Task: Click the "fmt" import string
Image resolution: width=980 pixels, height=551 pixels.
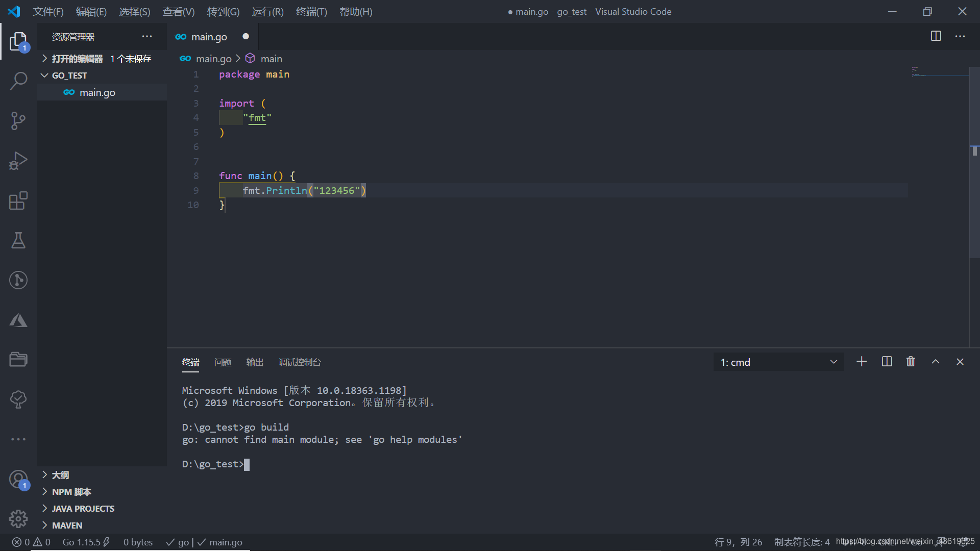Action: (257, 118)
